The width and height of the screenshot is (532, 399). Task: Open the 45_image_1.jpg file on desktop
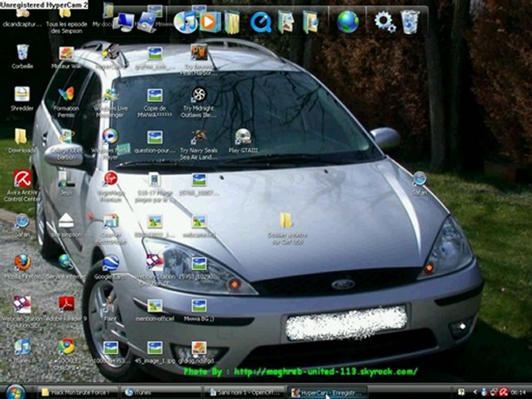pyautogui.click(x=155, y=351)
